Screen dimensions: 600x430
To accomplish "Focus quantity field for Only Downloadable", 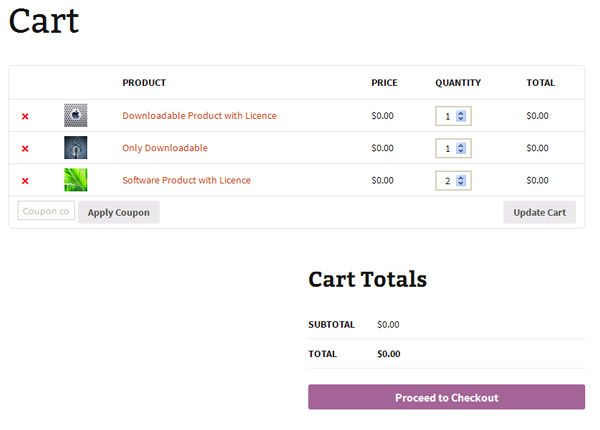I will (446, 149).
